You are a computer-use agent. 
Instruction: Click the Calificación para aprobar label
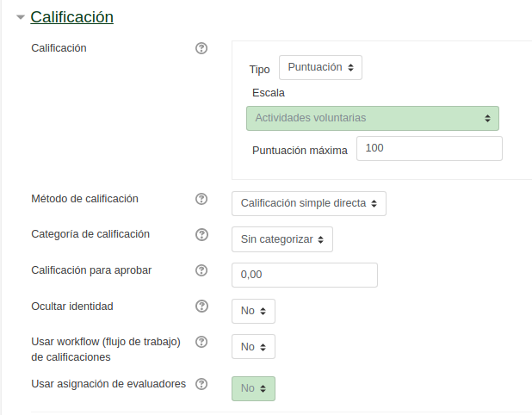coord(91,270)
